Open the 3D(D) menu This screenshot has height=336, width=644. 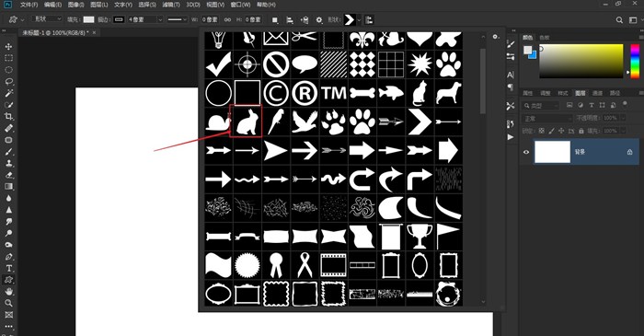point(193,5)
